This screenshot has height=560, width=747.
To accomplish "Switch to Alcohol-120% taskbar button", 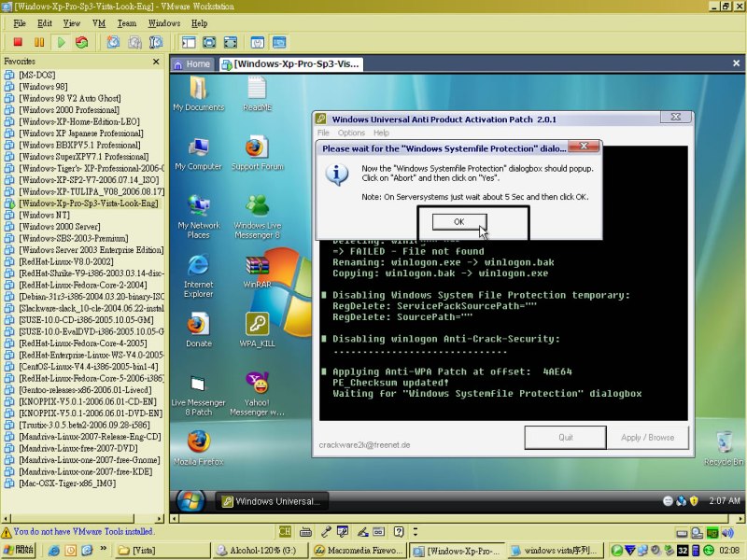I will pyautogui.click(x=261, y=550).
